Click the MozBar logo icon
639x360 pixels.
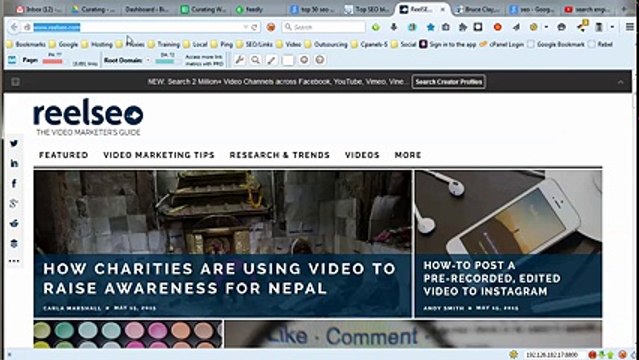pos(12,60)
